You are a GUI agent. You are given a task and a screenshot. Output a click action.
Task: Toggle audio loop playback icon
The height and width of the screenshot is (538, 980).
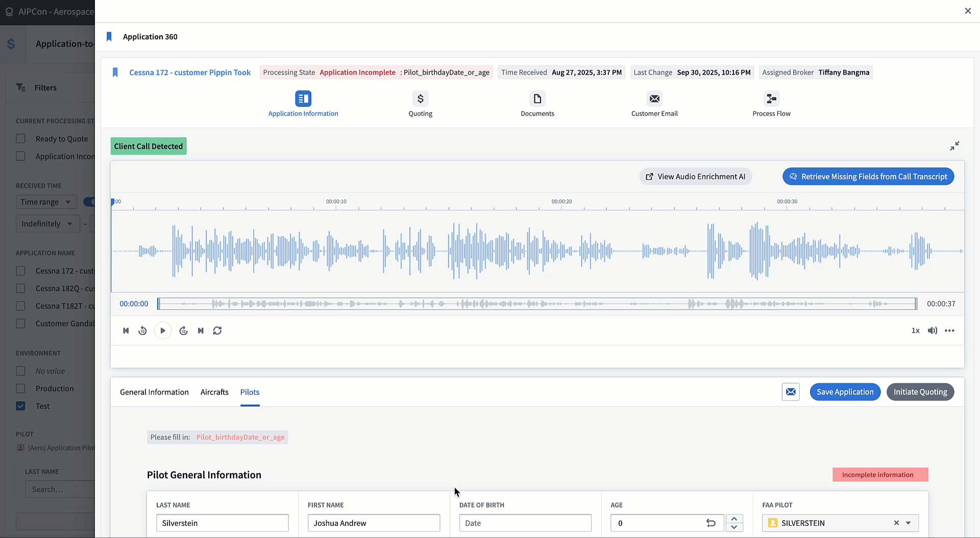pos(217,331)
